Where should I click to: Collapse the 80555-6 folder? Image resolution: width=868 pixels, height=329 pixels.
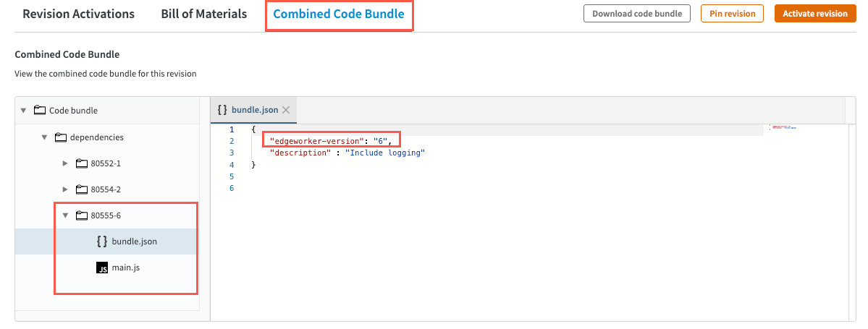tap(65, 215)
